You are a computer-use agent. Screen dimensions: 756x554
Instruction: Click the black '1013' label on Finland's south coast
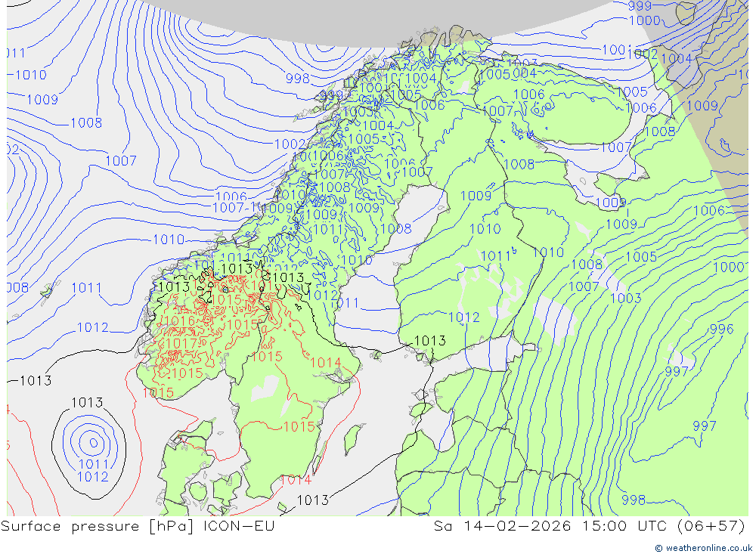[x=430, y=340]
